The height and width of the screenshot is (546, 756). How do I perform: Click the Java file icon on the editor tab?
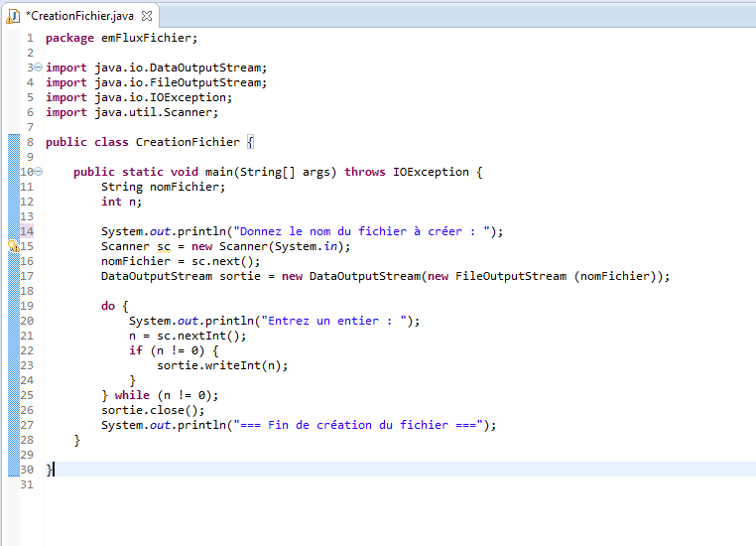tap(14, 16)
